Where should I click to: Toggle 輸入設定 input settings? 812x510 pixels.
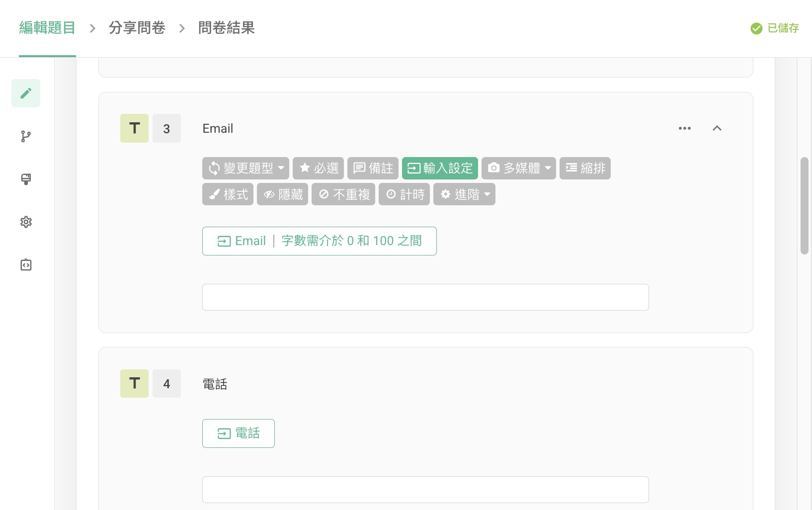pyautogui.click(x=440, y=168)
